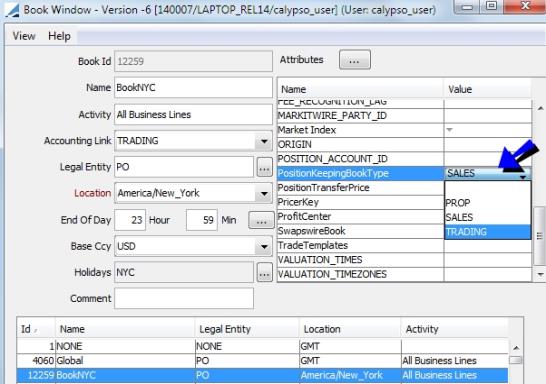This screenshot has width=546, height=384.
Task: Select the ProfitCenter attribute row
Action: 360,217
